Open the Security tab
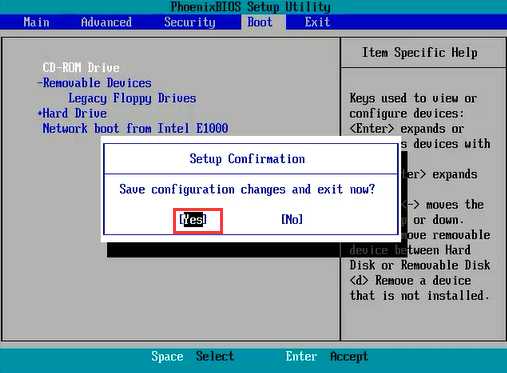Screen dimensions: 507x373 (x=190, y=22)
